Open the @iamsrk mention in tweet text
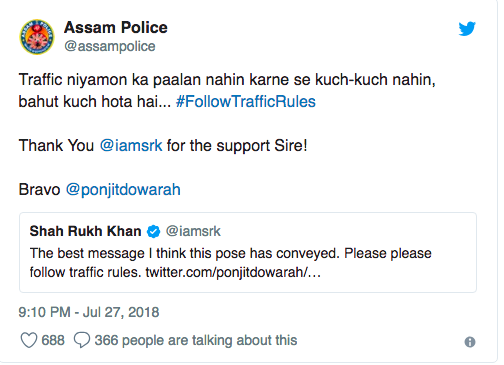The width and height of the screenshot is (504, 365). (131, 146)
